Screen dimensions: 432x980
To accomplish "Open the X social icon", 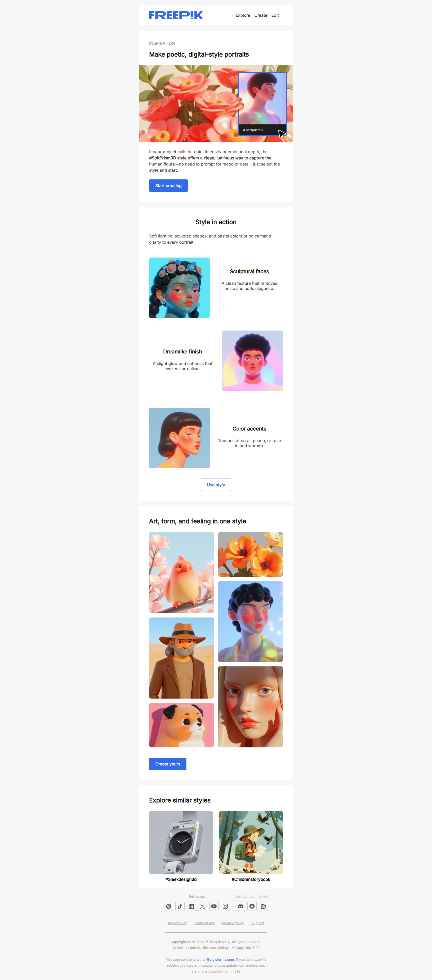I will [202, 906].
